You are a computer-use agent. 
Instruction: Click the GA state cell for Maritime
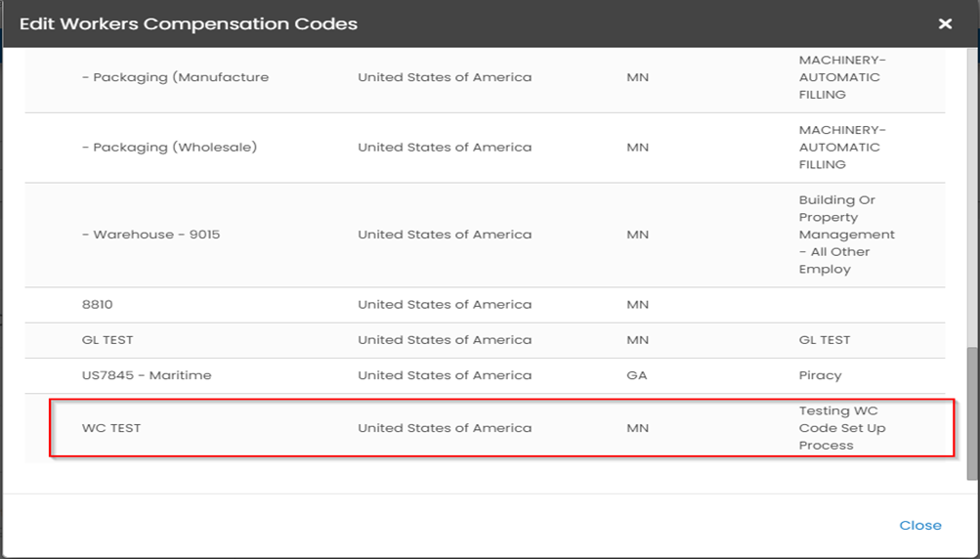pos(637,375)
